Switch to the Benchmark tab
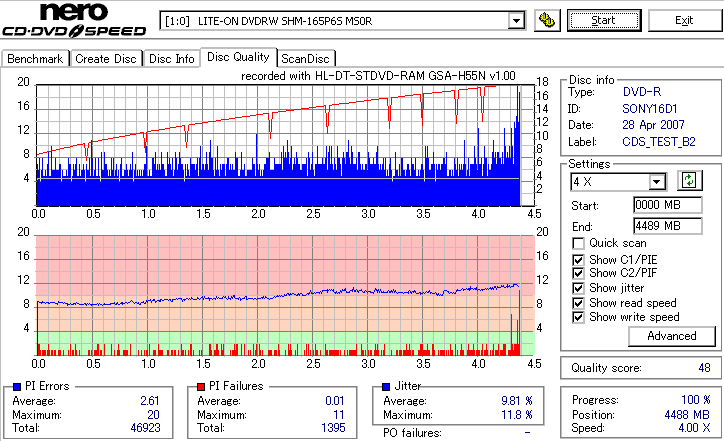The image size is (724, 441). (x=35, y=59)
